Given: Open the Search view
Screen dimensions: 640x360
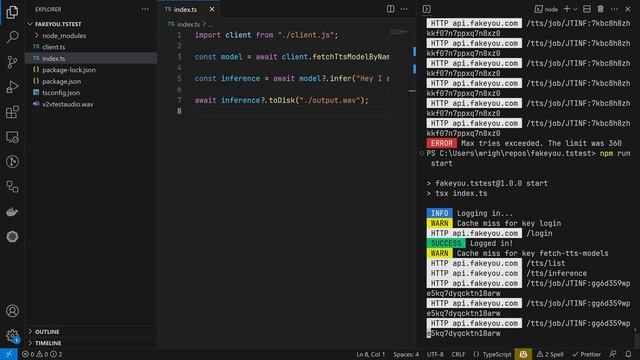Looking at the screenshot, I should click(12, 37).
